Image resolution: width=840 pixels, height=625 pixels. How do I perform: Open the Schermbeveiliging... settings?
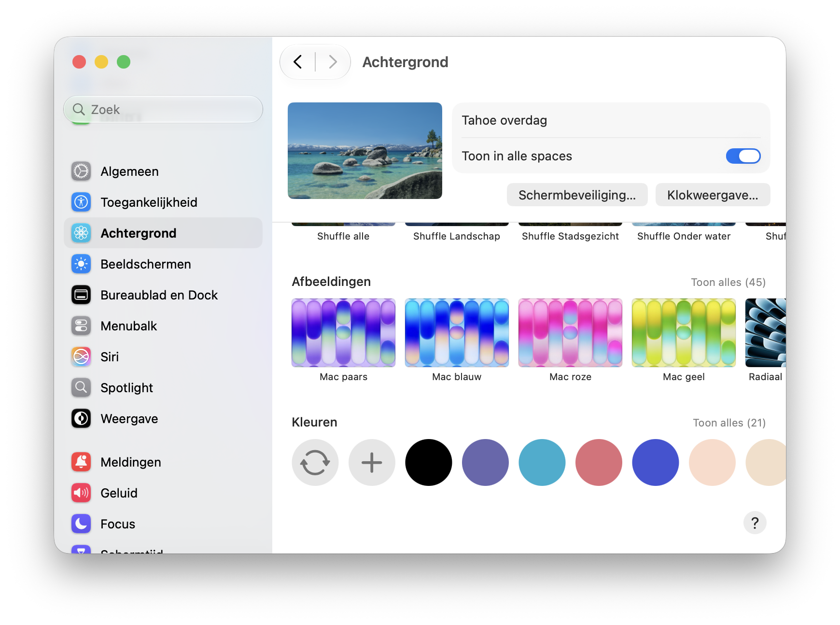pyautogui.click(x=577, y=195)
